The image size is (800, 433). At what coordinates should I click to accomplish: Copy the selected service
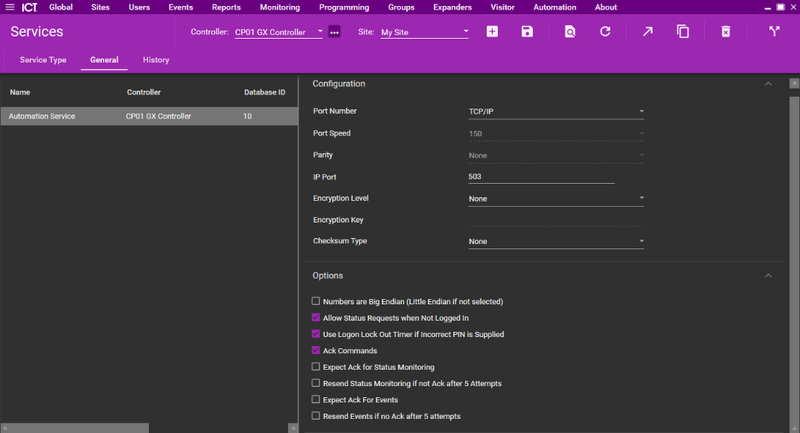point(683,32)
